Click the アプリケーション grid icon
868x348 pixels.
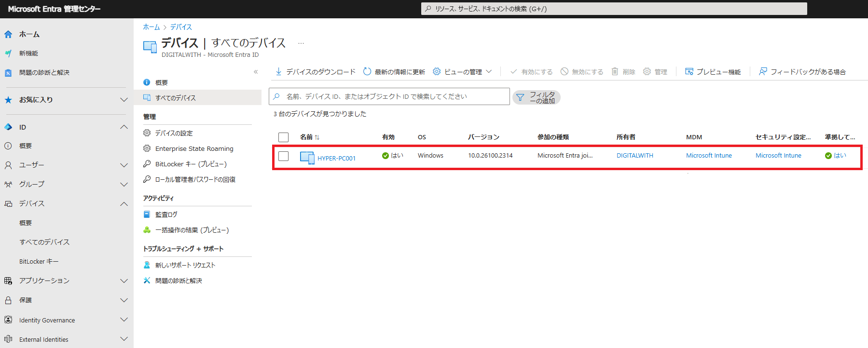click(8, 281)
